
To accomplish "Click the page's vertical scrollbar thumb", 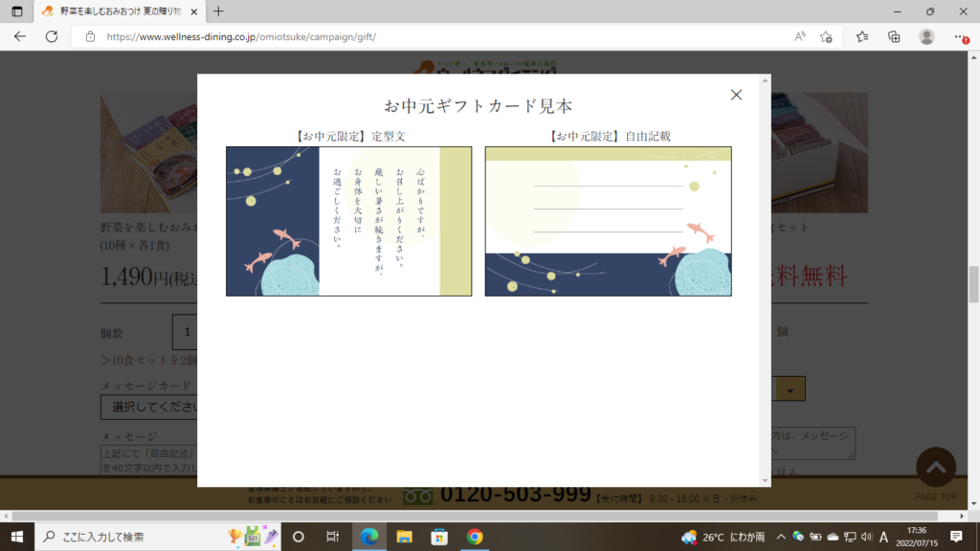I will (x=973, y=284).
